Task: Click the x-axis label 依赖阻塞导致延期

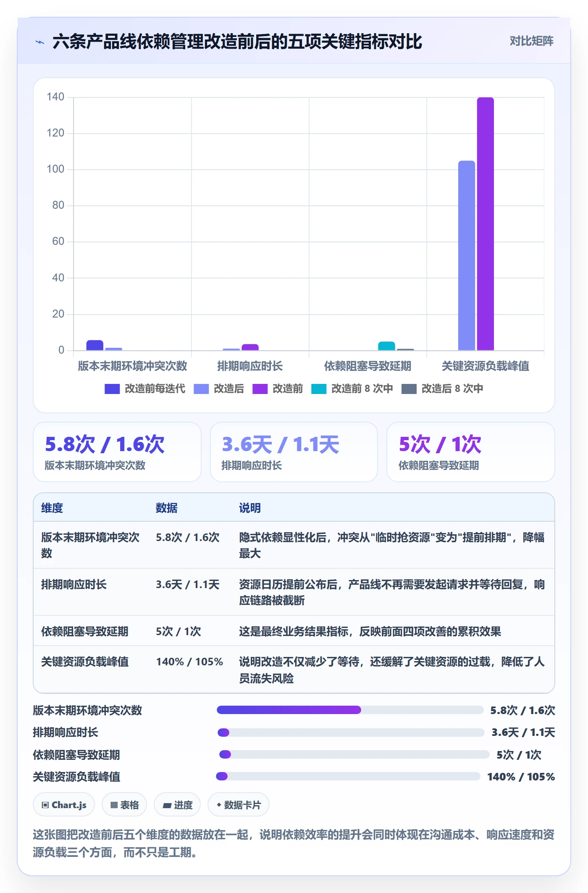Action: pyautogui.click(x=367, y=366)
